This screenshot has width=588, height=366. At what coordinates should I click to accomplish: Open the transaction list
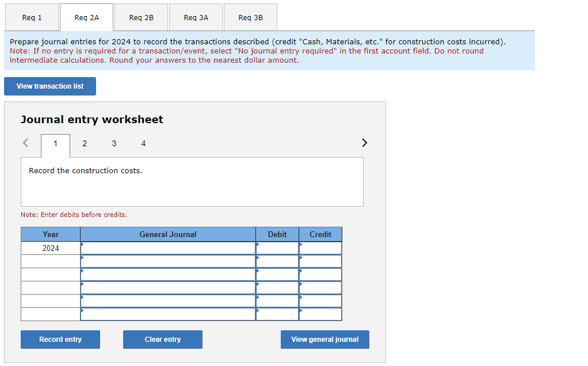[x=49, y=86]
